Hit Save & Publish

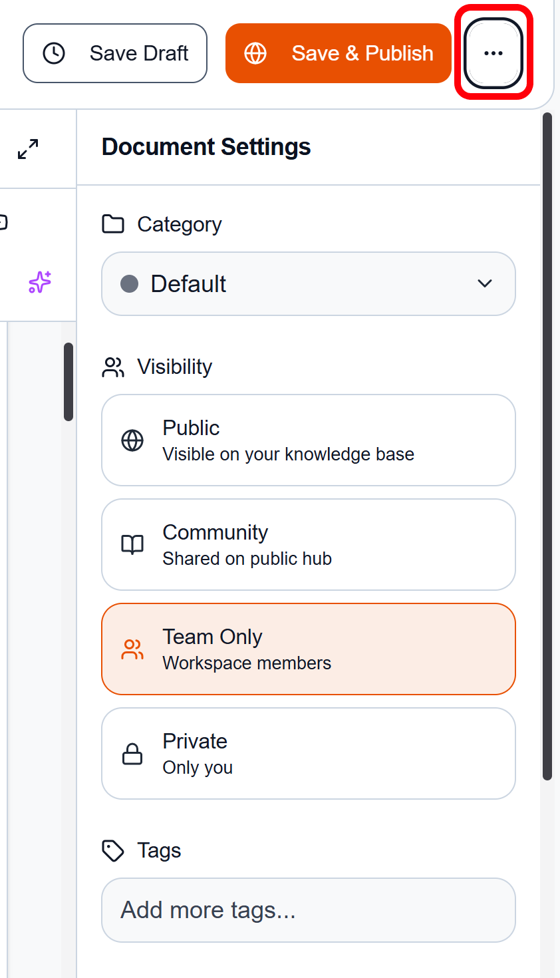[338, 53]
